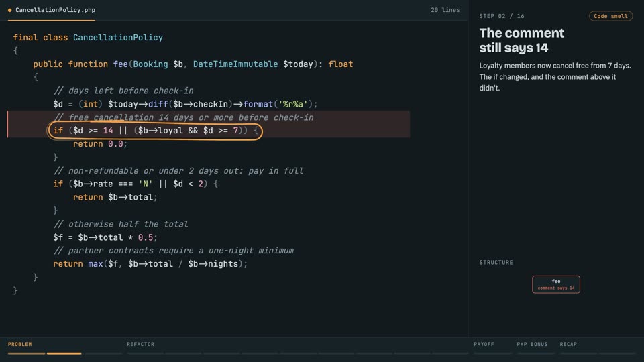Click the 'free cancellation 14 days' comment

(184, 117)
